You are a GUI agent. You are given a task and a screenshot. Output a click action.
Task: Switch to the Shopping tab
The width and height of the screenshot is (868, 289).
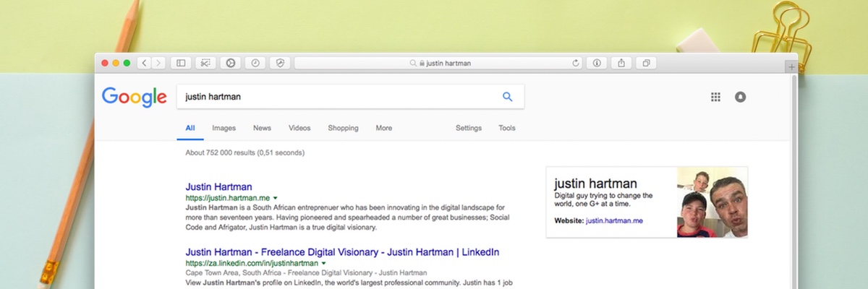pyautogui.click(x=343, y=128)
